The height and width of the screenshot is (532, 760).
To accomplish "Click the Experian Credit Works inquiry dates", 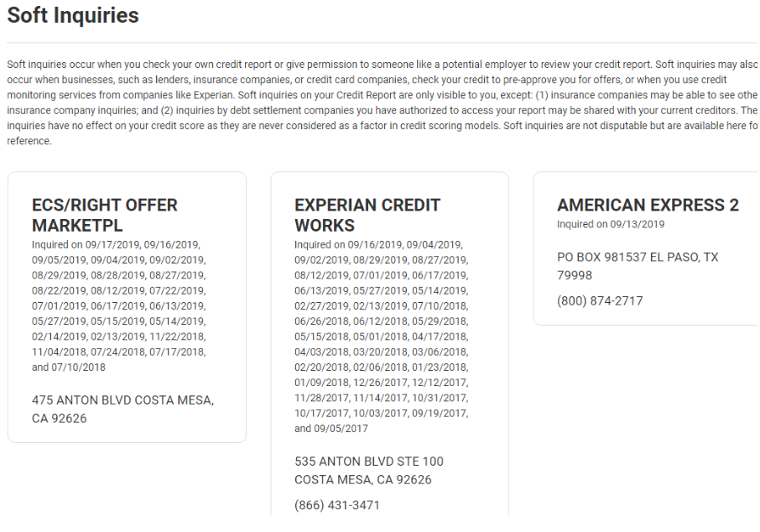I will [382, 336].
